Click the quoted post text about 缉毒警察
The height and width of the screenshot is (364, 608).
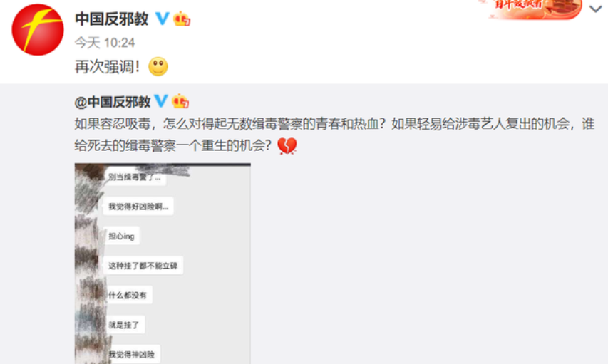tap(334, 135)
